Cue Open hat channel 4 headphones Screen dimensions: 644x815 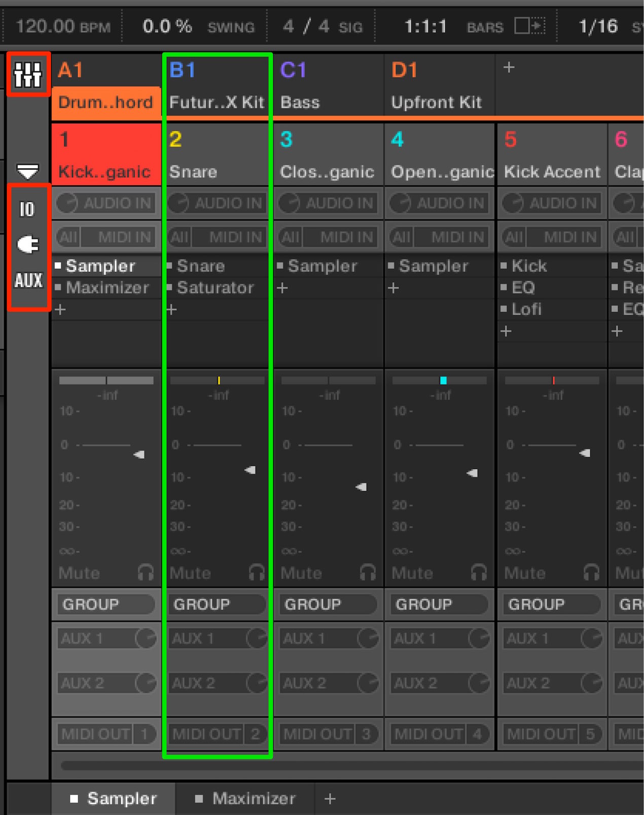point(479,572)
